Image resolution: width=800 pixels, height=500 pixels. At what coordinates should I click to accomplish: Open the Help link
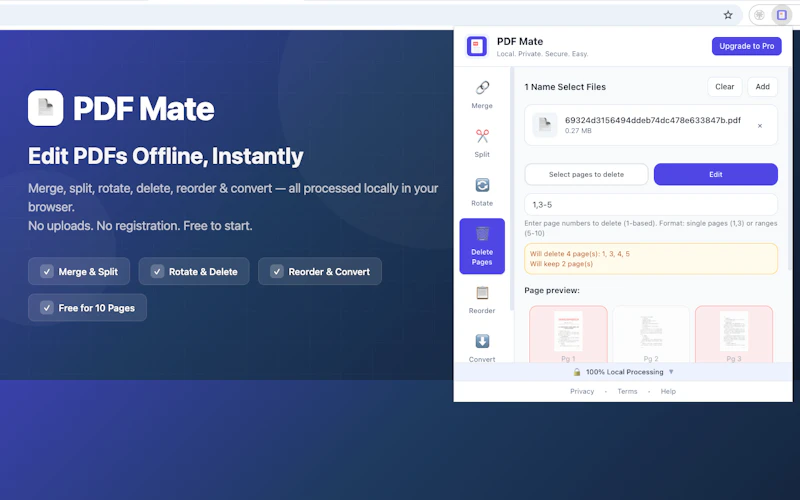click(x=668, y=391)
